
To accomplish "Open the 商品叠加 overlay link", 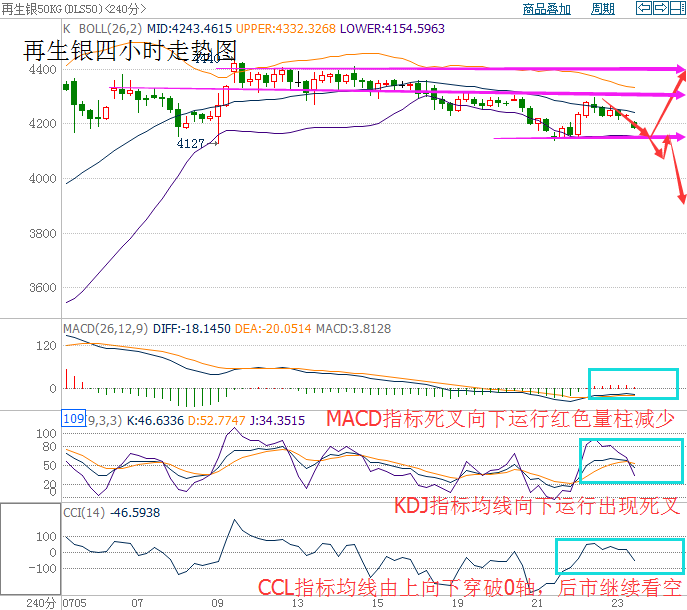I will [x=547, y=9].
